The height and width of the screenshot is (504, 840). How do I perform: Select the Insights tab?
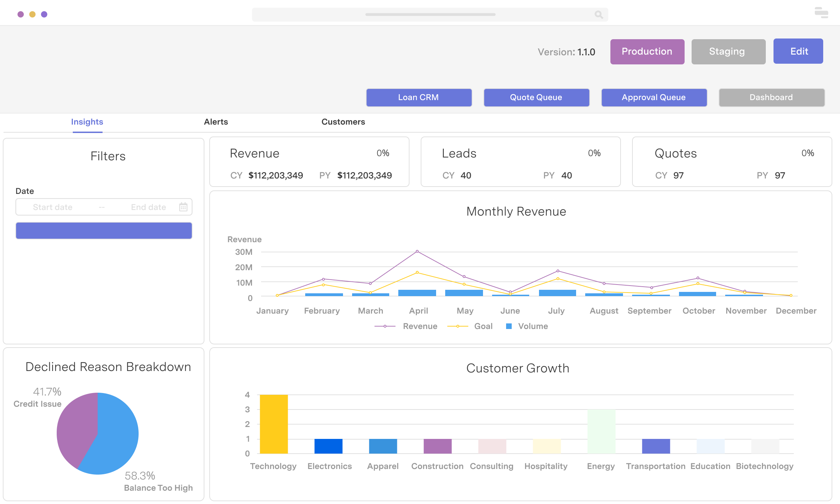tap(87, 122)
